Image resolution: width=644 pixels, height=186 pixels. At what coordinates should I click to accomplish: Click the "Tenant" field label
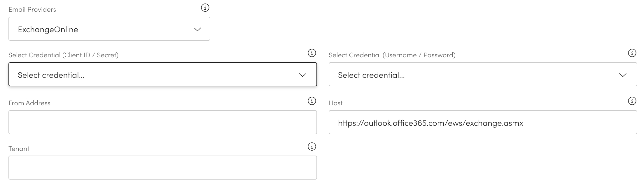tap(19, 149)
